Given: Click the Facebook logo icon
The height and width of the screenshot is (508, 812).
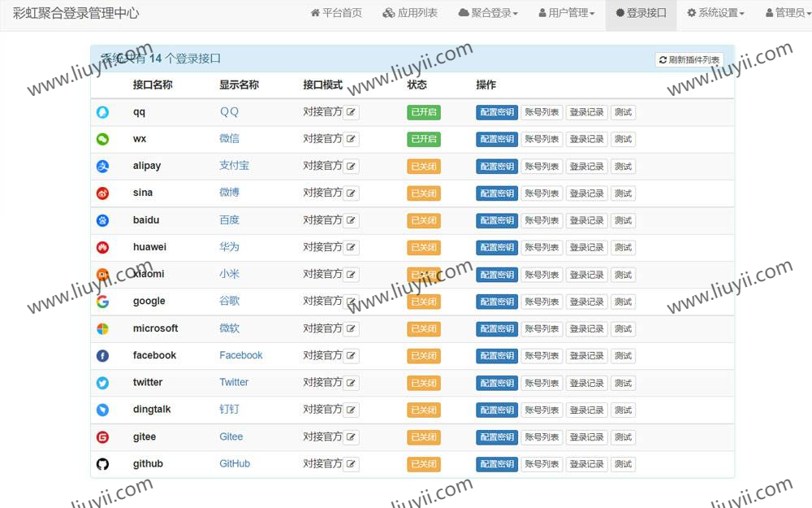Looking at the screenshot, I should (x=102, y=356).
